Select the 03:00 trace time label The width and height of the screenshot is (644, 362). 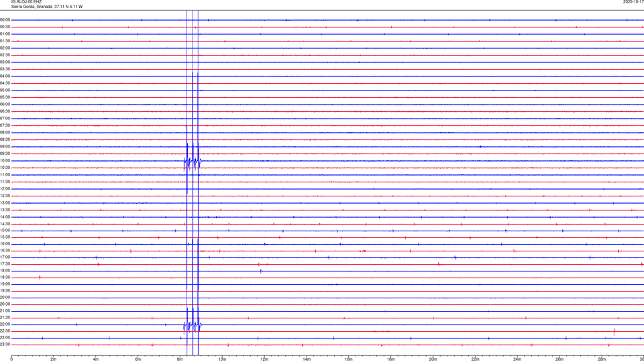tap(5, 62)
